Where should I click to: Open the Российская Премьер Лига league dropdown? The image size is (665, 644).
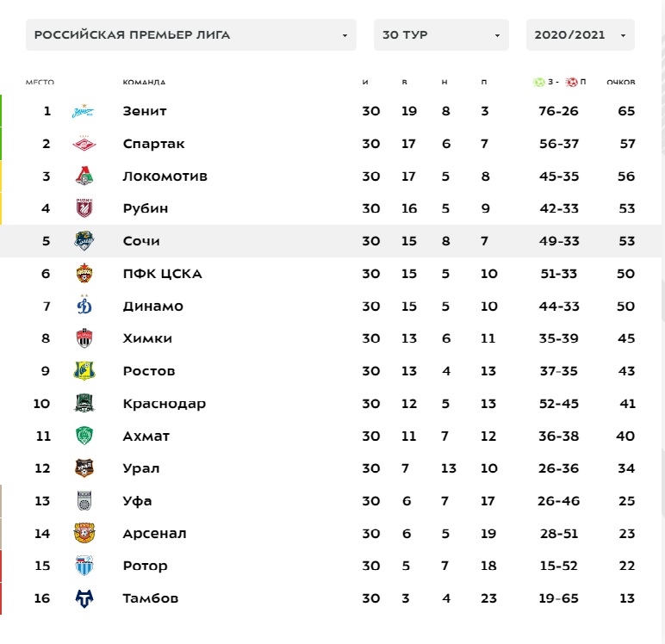[x=191, y=34]
